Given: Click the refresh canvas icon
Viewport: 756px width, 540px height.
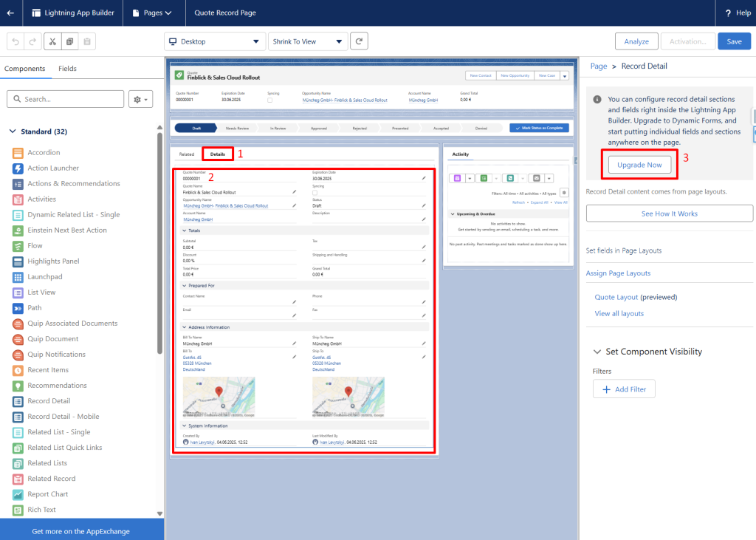Looking at the screenshot, I should tap(359, 41).
